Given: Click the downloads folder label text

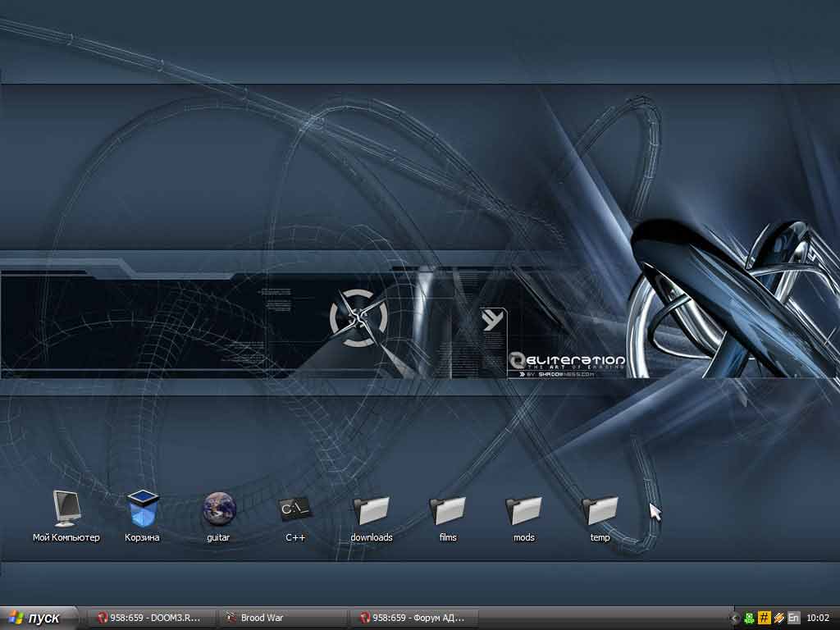Looking at the screenshot, I should tap(372, 537).
